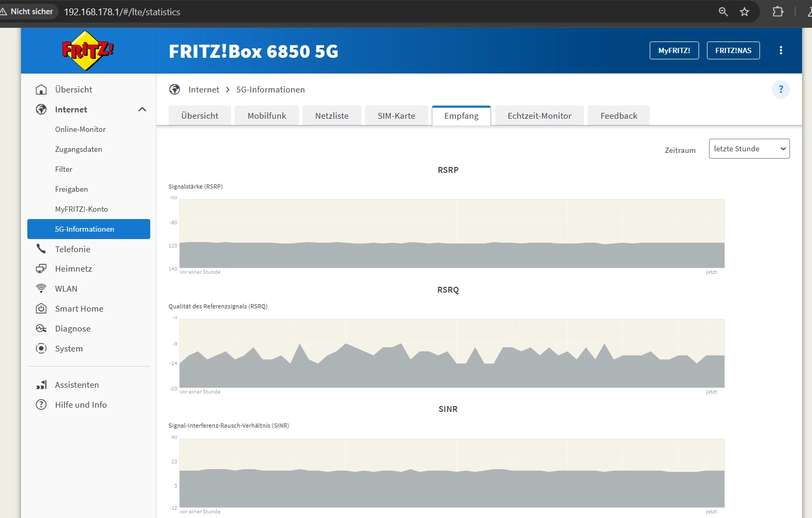The height and width of the screenshot is (518, 812).
Task: Click the Assistenten icon
Action: (x=41, y=385)
